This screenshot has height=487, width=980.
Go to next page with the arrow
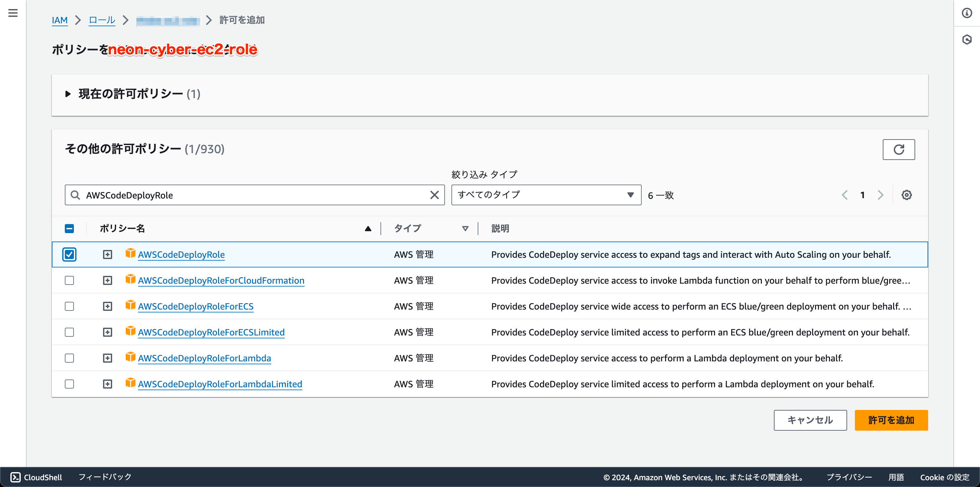point(880,195)
